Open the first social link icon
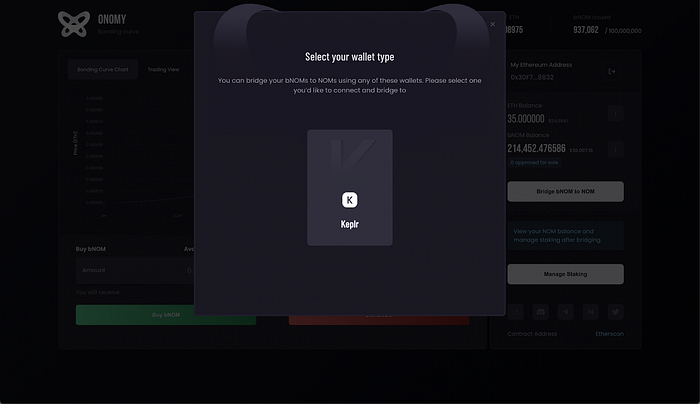The height and width of the screenshot is (404, 700). coord(516,312)
